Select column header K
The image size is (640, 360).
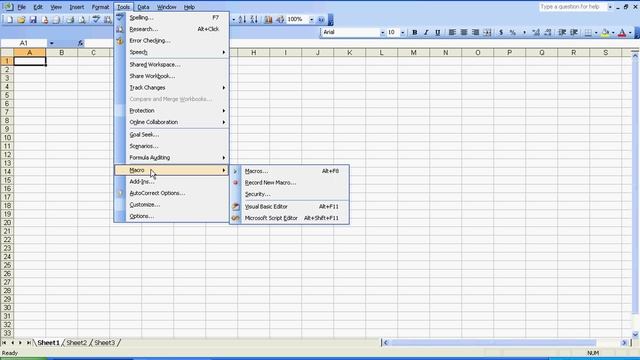pos(349,52)
